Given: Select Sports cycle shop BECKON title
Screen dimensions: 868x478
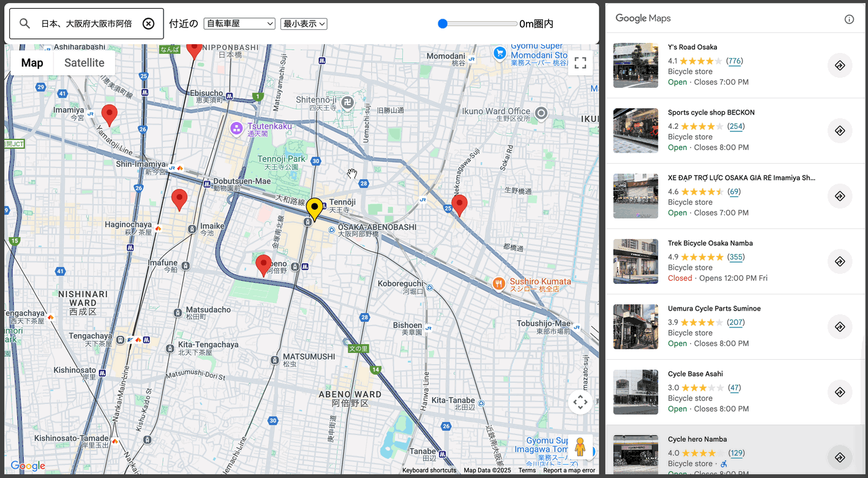Looking at the screenshot, I should coord(711,113).
